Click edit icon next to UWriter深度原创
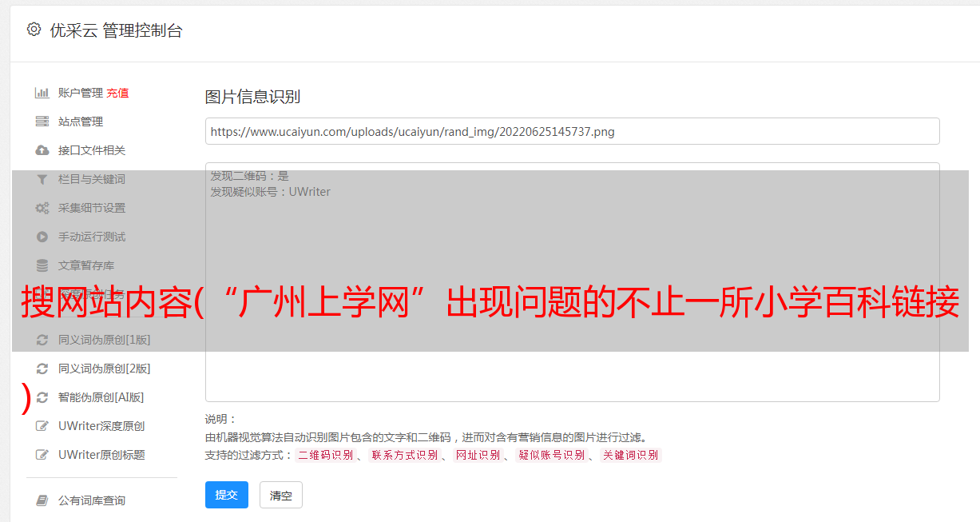980x522 pixels. 42,426
